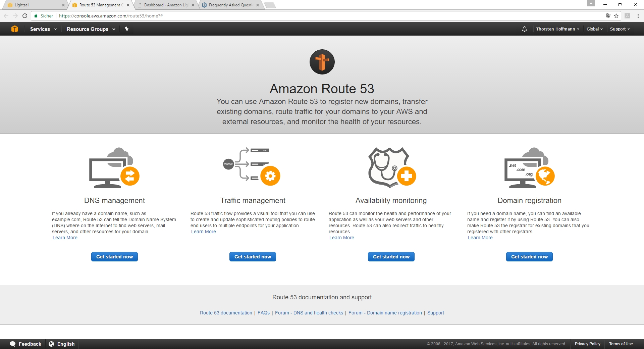Viewport: 644px width, 349px height.
Task: Click the DNS management heading
Action: coord(114,200)
